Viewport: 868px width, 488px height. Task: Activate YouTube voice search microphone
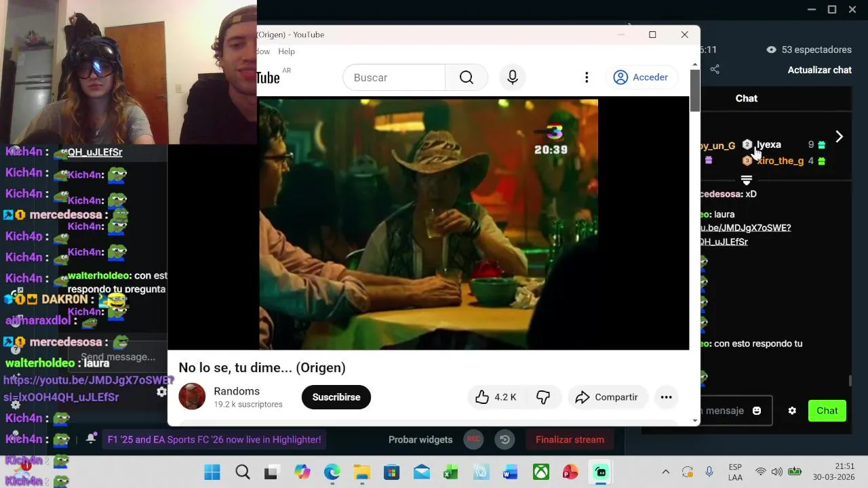click(513, 77)
